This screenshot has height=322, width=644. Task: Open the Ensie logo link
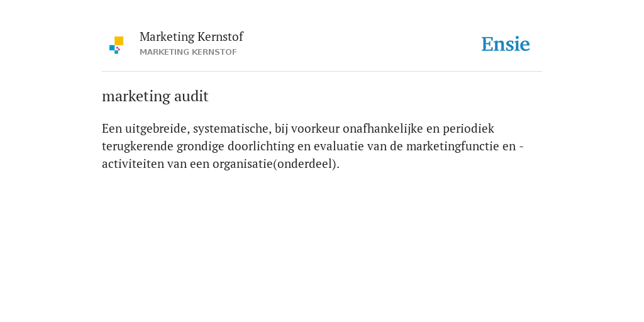pyautogui.click(x=506, y=44)
